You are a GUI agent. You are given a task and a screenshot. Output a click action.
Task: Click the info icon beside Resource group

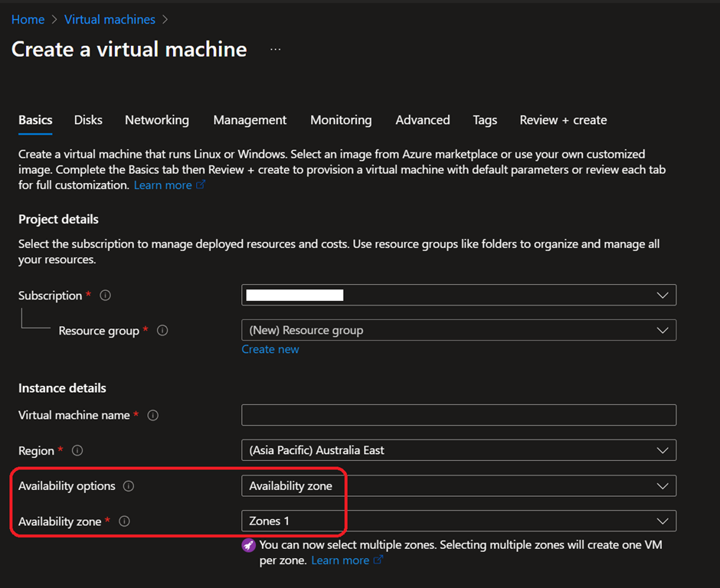(162, 331)
